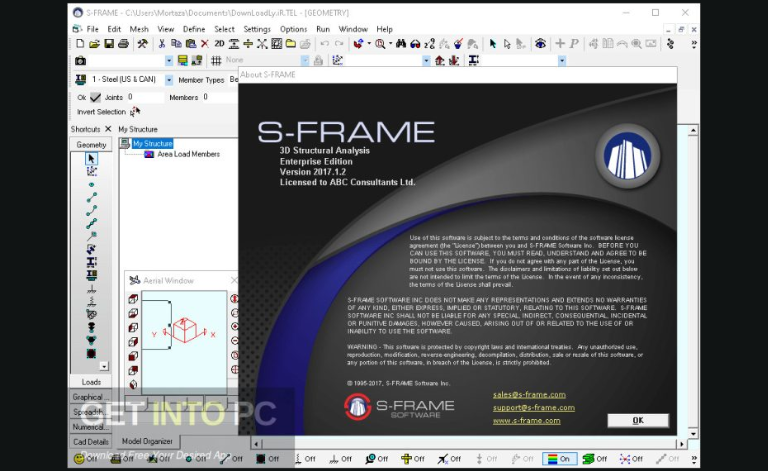Click the camera snapshot icon

[x=81, y=61]
